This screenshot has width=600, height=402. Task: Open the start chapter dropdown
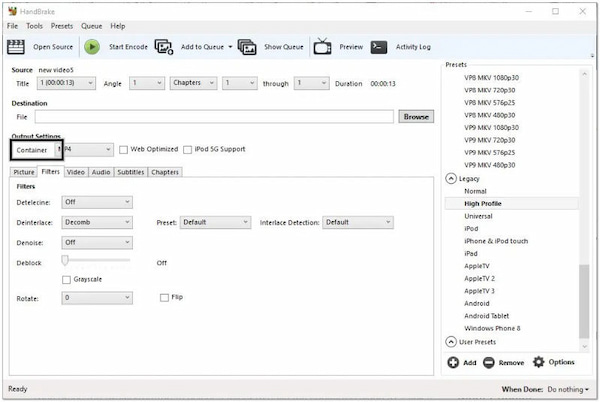pos(240,83)
